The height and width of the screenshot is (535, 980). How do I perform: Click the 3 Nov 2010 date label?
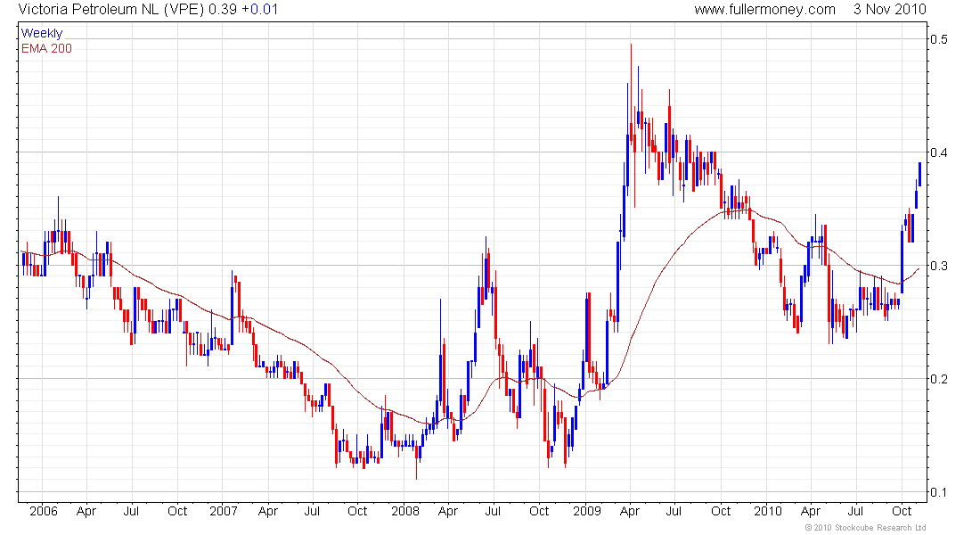pyautogui.click(x=889, y=10)
